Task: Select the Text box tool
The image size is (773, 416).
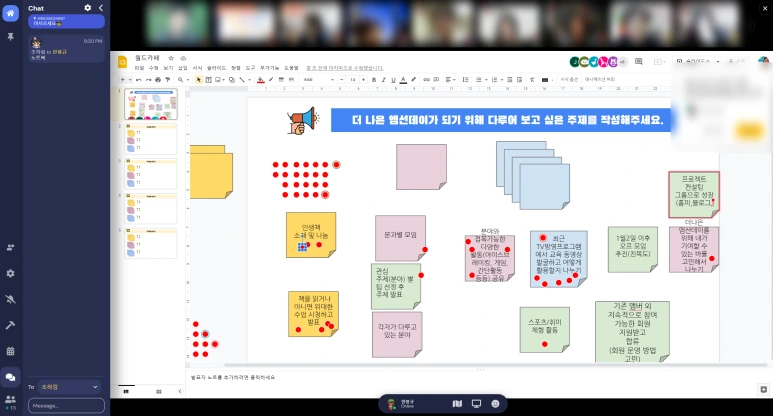Action: (x=209, y=79)
